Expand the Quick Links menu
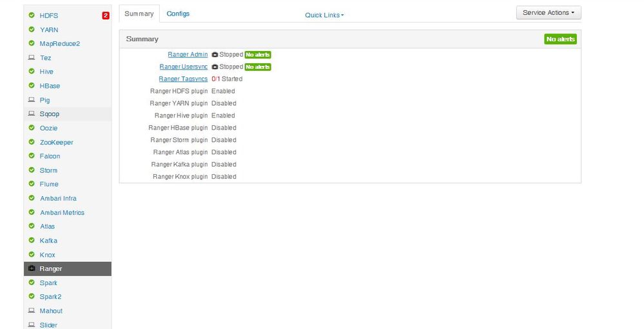Screen dimensions: 644x329 click(x=324, y=15)
